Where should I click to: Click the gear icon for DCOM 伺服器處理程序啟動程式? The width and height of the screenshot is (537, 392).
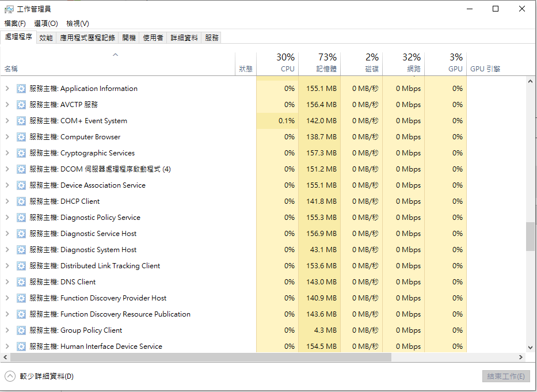pyautogui.click(x=21, y=169)
